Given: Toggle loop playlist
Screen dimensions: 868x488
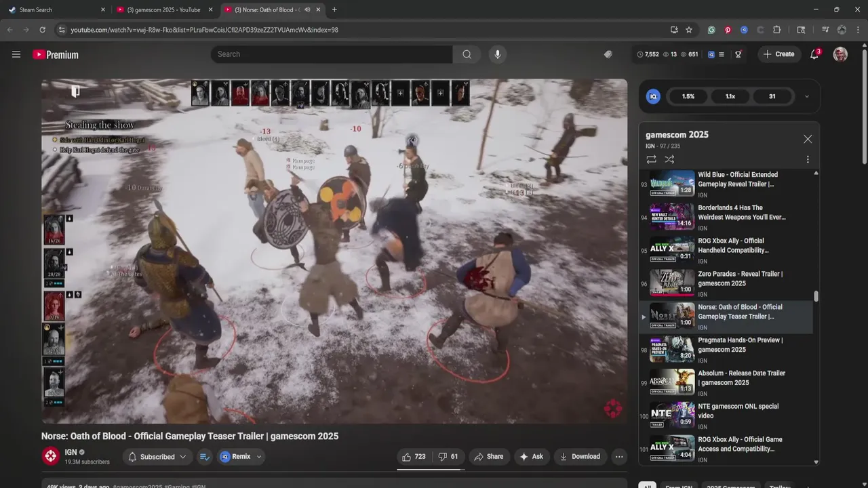Looking at the screenshot, I should (x=651, y=159).
